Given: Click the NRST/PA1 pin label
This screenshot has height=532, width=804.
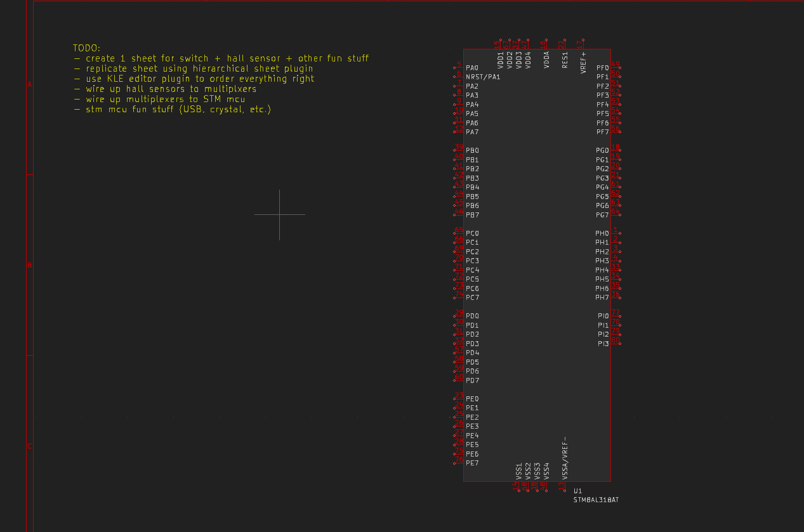Looking at the screenshot, I should 483,77.
